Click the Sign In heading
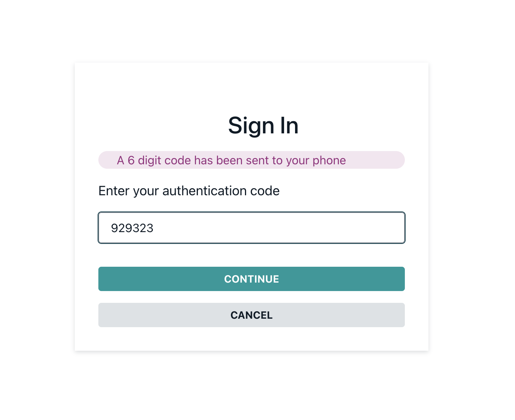The width and height of the screenshot is (515, 420). tap(263, 126)
